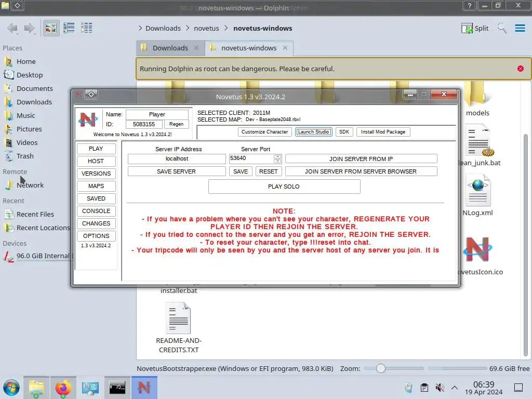Switch Dolphin to compact view mode
This screenshot has width=532, height=399.
[69, 28]
